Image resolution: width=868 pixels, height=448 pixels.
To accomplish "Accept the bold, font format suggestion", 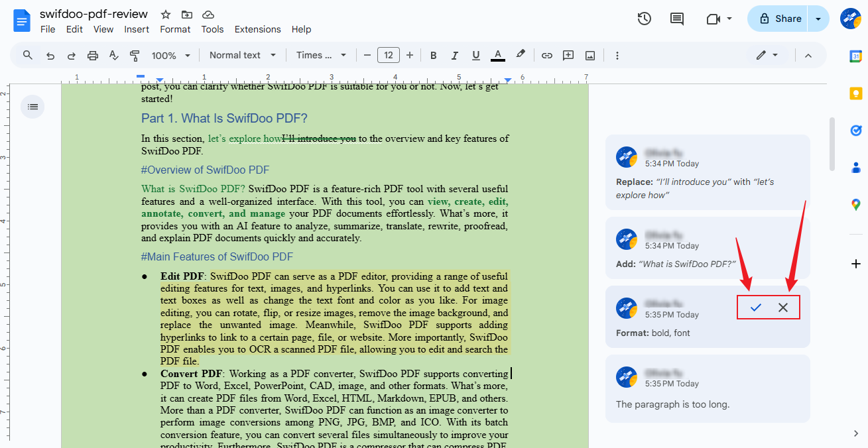I will [x=755, y=308].
